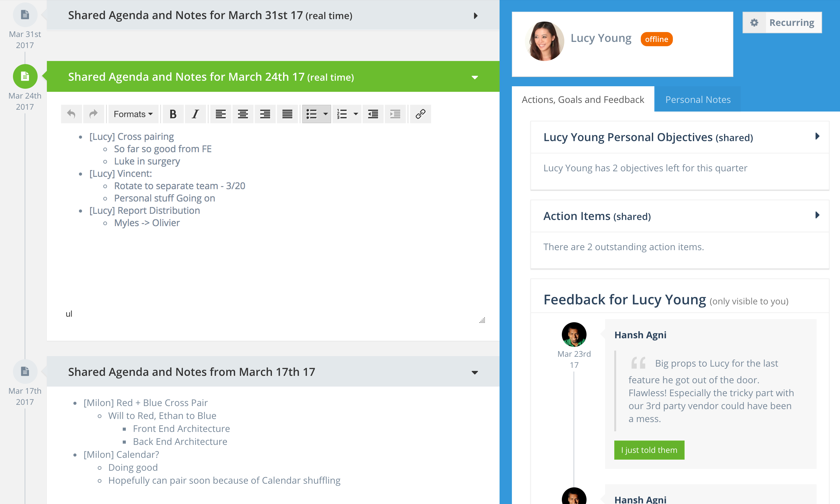The width and height of the screenshot is (840, 504).
Task: Open the Formats dropdown
Action: (x=133, y=114)
